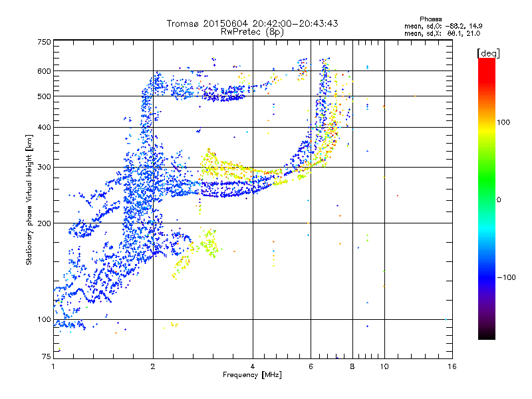The height and width of the screenshot is (399, 532).
Task: Click the y-axis tick label '750'
Action: (45, 42)
